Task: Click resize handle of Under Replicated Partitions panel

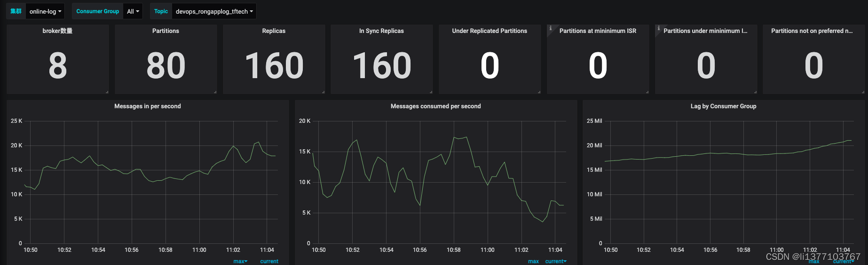Action: [539, 92]
